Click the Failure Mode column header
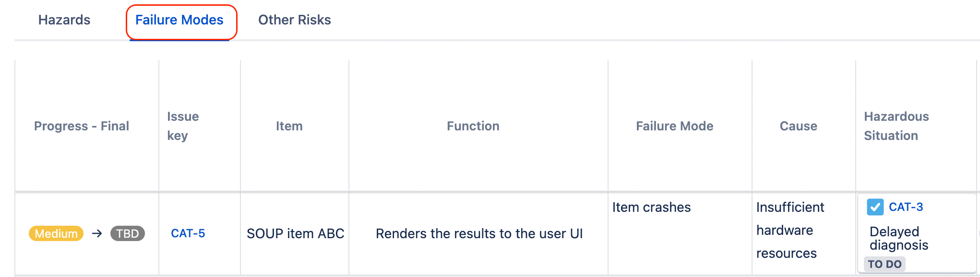 coord(674,126)
